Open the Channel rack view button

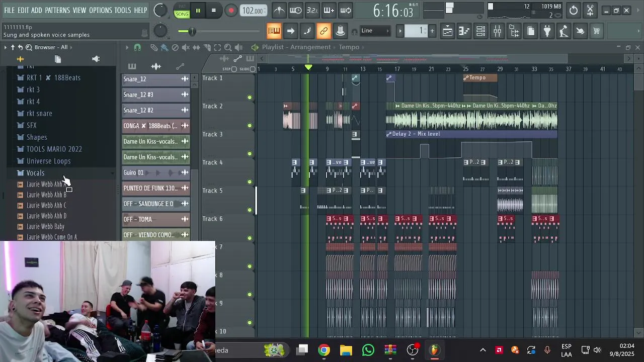[x=480, y=31]
